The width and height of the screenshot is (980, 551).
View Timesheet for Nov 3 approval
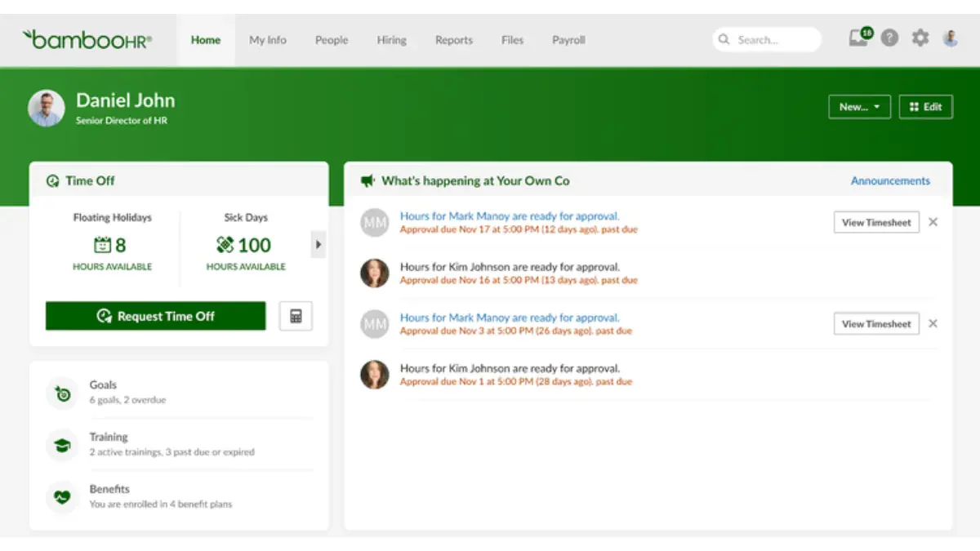coord(876,323)
